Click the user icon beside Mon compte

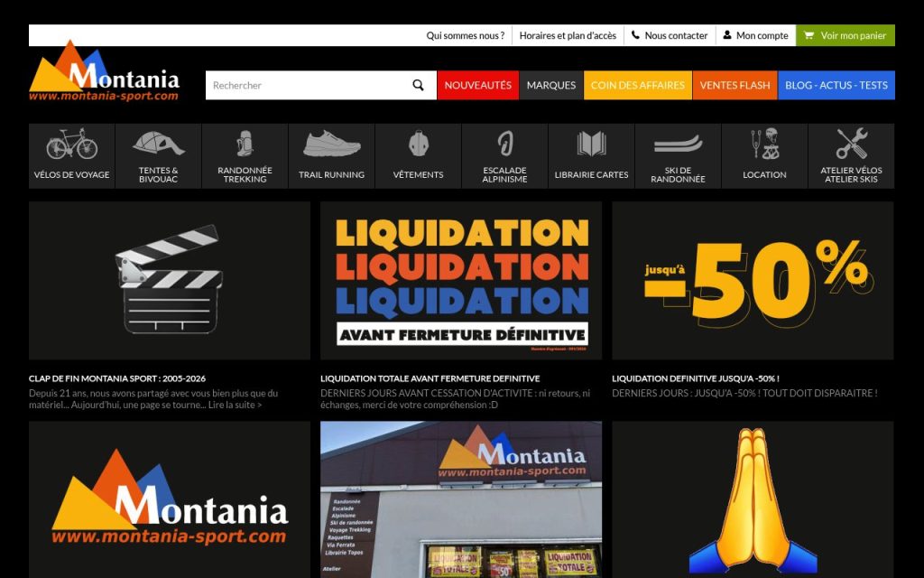tap(727, 35)
